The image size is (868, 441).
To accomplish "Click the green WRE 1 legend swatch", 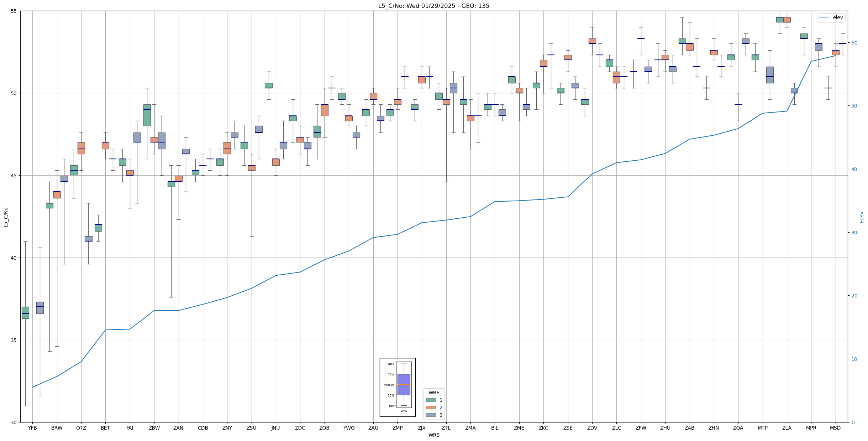I will pyautogui.click(x=430, y=400).
